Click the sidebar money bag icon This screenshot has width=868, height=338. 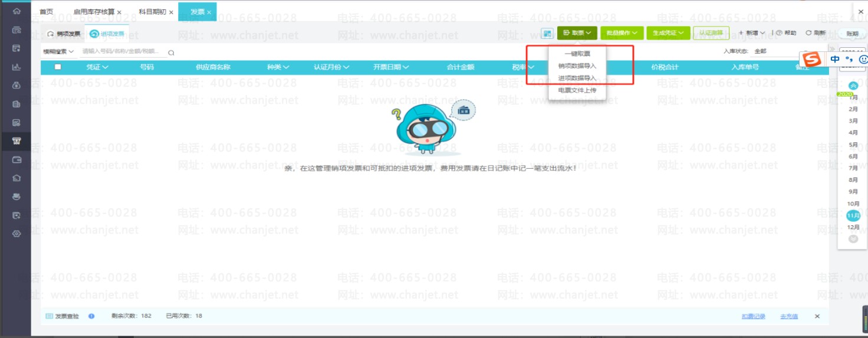(17, 86)
